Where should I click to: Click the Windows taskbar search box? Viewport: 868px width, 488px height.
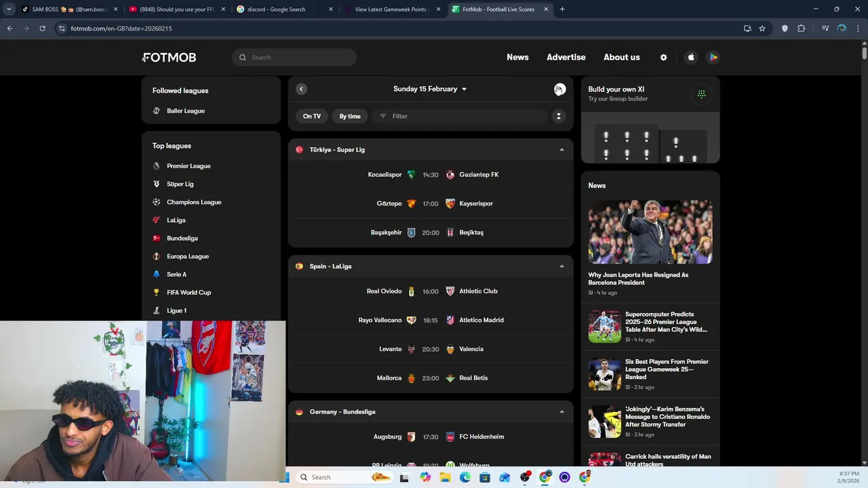[x=346, y=477]
